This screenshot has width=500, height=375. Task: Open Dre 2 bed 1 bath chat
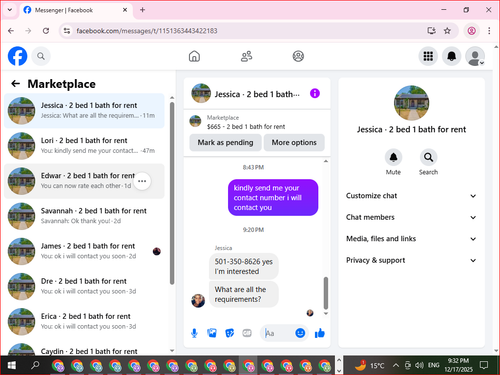[x=84, y=286]
